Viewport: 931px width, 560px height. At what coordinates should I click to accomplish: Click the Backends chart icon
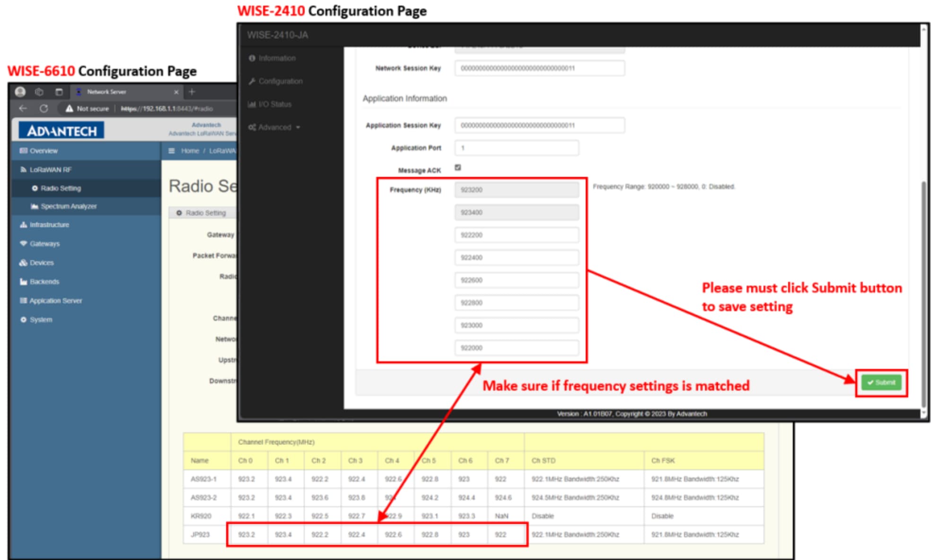23,281
